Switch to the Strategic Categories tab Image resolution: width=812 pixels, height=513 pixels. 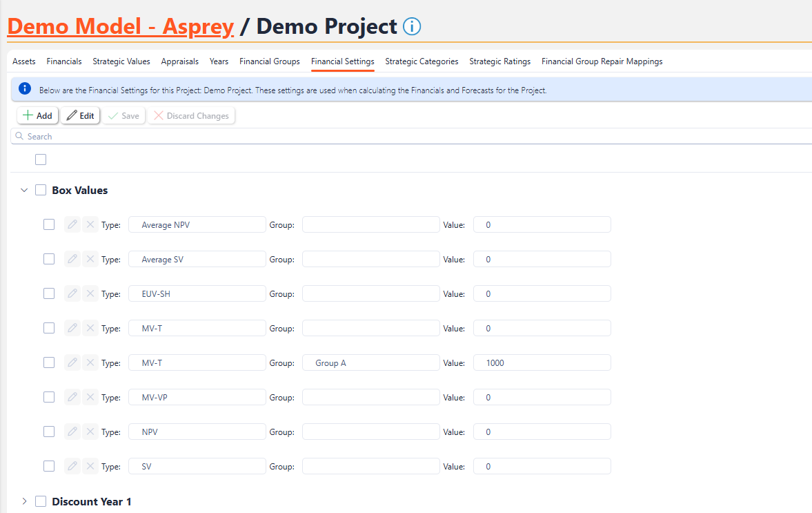422,61
